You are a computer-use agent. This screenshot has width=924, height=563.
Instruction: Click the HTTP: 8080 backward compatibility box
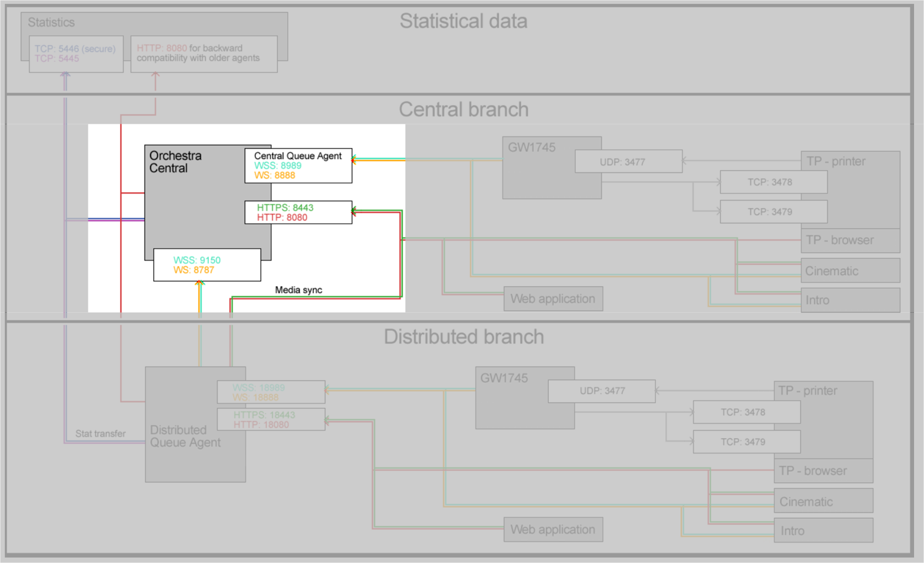pyautogui.click(x=203, y=54)
